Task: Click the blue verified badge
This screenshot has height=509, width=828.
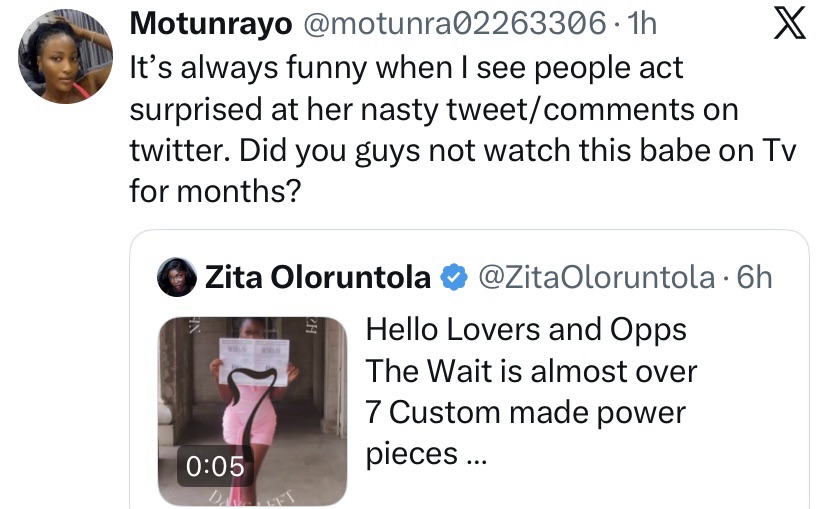Action: pyautogui.click(x=454, y=277)
